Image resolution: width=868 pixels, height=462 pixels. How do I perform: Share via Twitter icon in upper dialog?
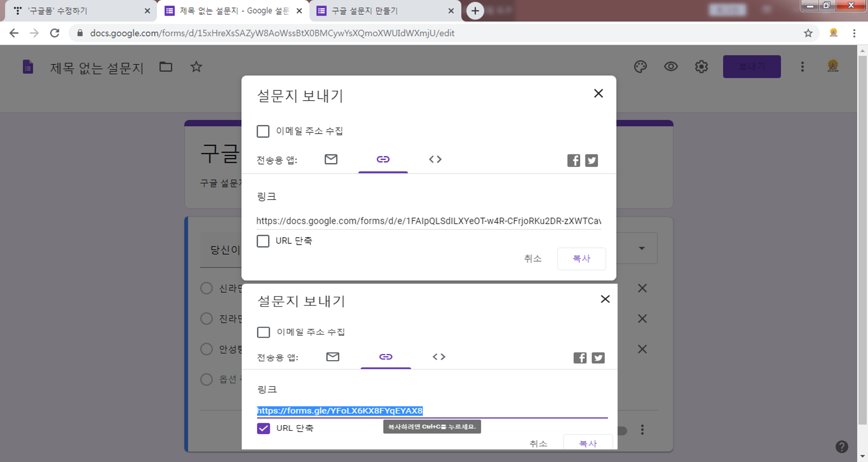click(592, 161)
